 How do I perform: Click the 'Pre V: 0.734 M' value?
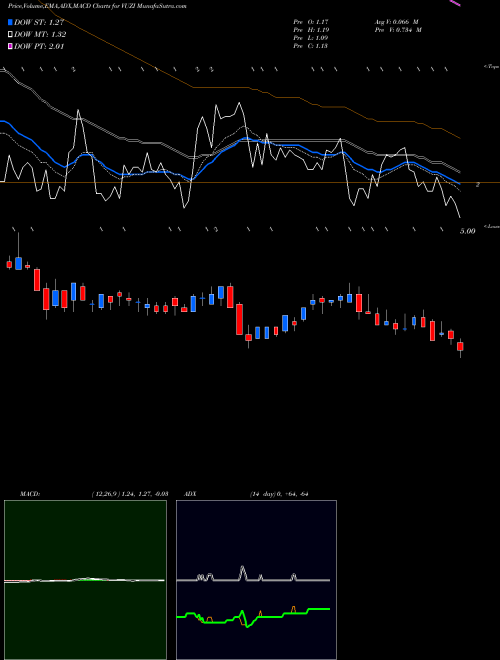click(x=398, y=30)
